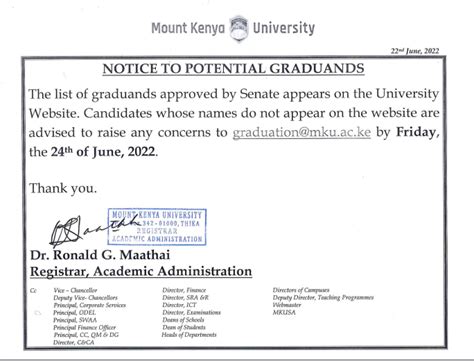Click the Principal, ODEL cc entry
This screenshot has width=474, height=361.
click(x=74, y=313)
